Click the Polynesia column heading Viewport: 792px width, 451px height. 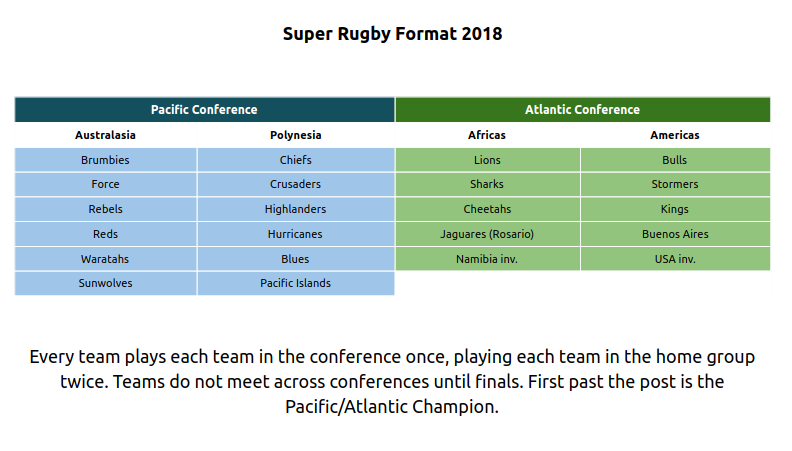(x=295, y=135)
